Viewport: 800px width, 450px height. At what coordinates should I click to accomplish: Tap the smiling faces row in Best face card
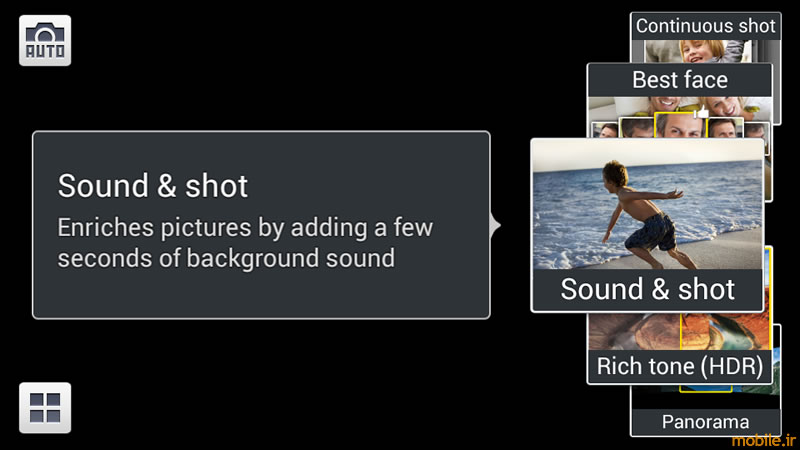point(680,107)
